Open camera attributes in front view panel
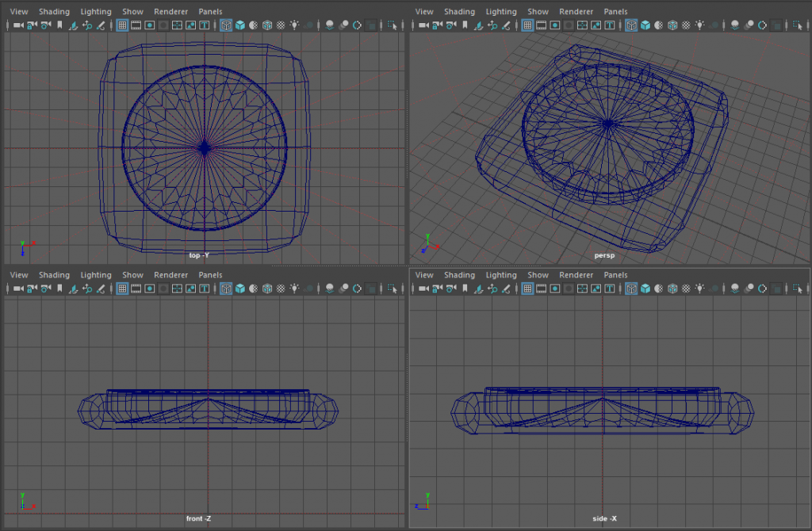Screen dimensions: 812x531 (x=45, y=289)
